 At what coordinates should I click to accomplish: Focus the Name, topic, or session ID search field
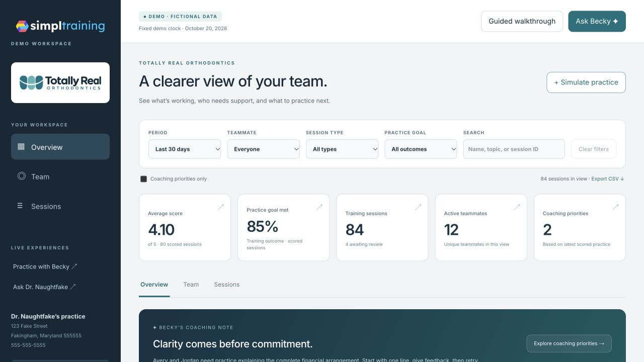click(514, 149)
